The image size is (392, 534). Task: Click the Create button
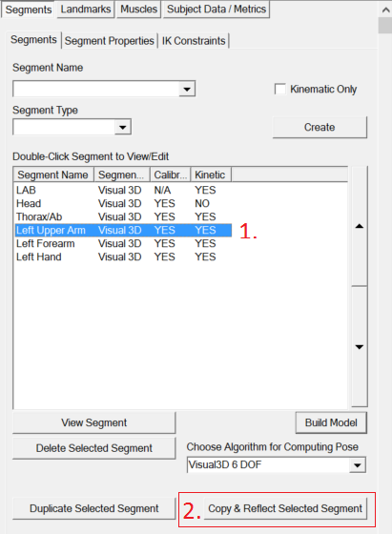point(320,128)
